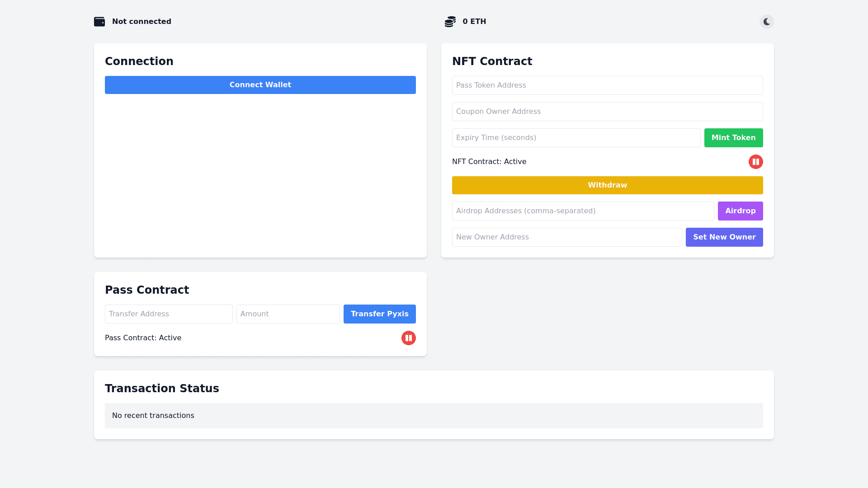Click Set New Owner button

point(724,237)
